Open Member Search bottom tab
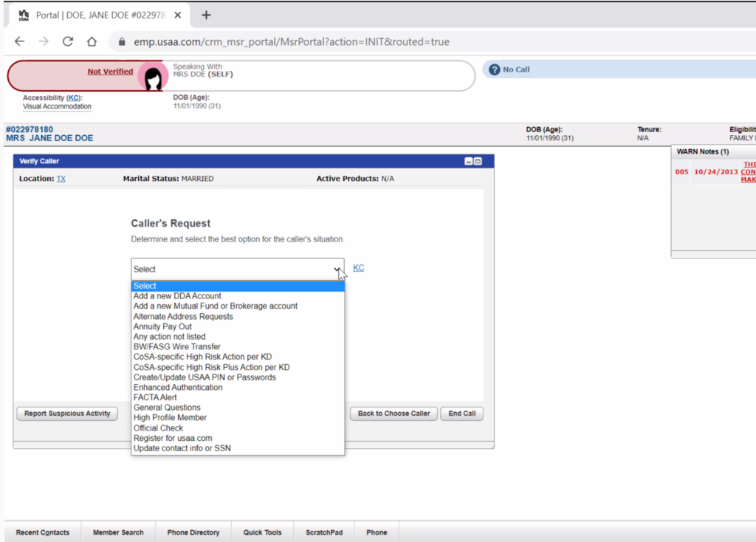Screen dimensions: 756x542 [x=118, y=532]
